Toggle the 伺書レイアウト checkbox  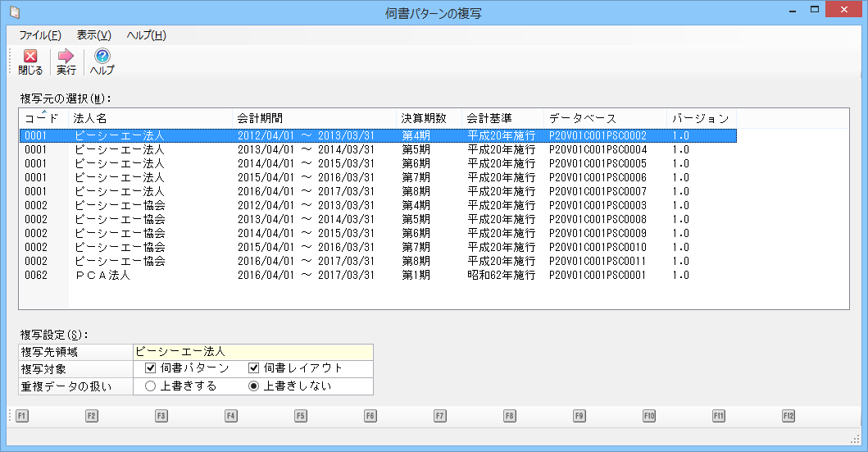[x=254, y=368]
